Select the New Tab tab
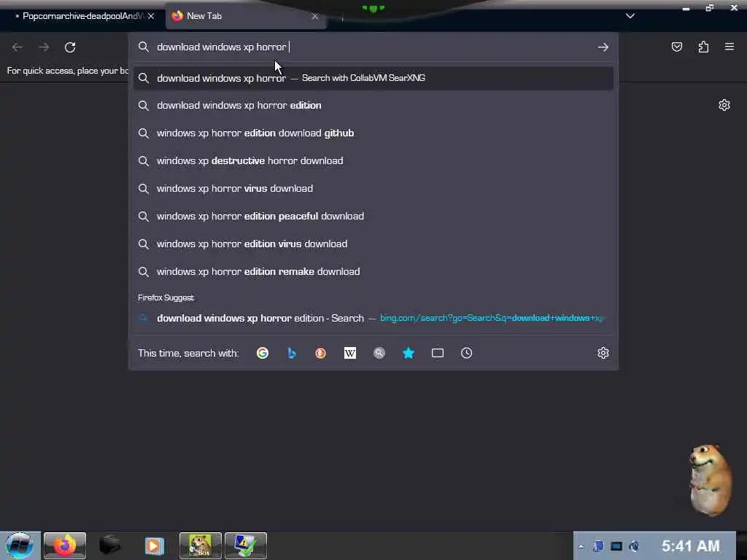Screen dimensions: 747x560 click(x=245, y=16)
